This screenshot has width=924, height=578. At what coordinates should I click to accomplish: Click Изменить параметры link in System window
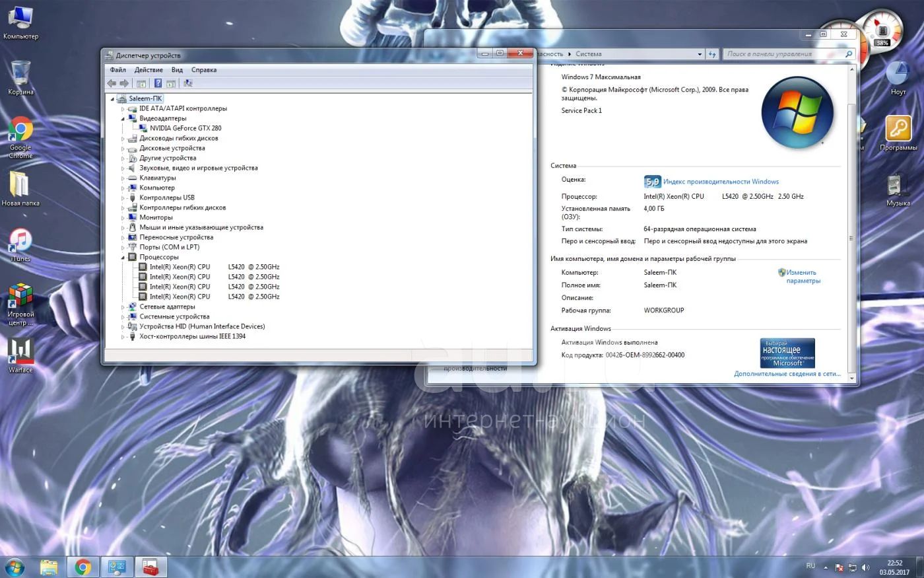point(802,276)
